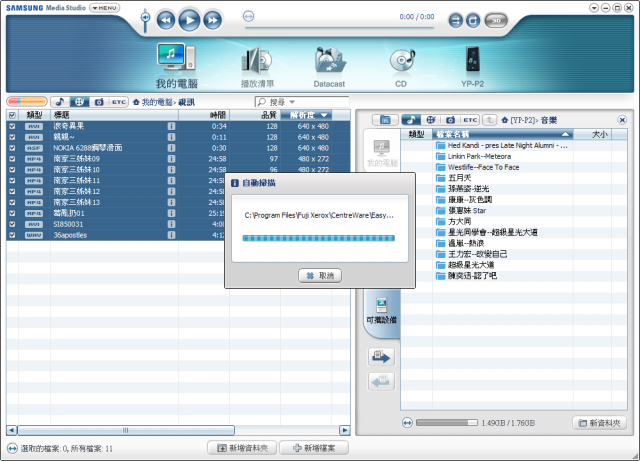Click the device connection icon by capacity bar
Screen dimensions: 640x461
(x=407, y=423)
